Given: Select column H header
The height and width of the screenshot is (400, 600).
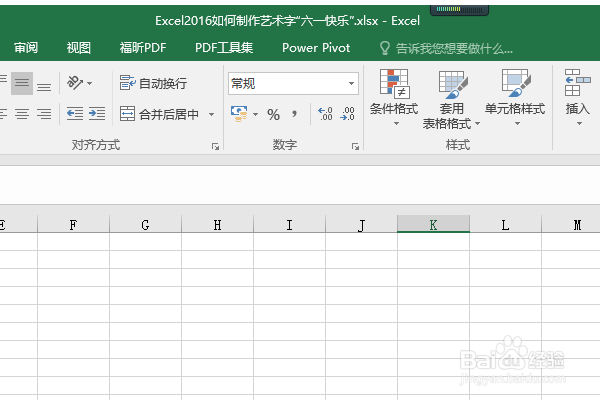Looking at the screenshot, I should [217, 224].
